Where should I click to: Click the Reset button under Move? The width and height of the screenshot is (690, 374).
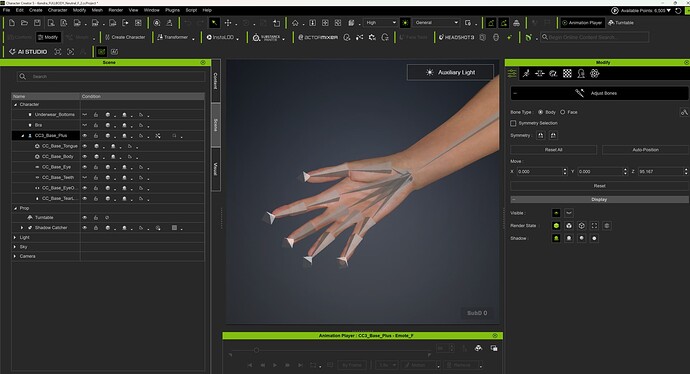coord(599,186)
